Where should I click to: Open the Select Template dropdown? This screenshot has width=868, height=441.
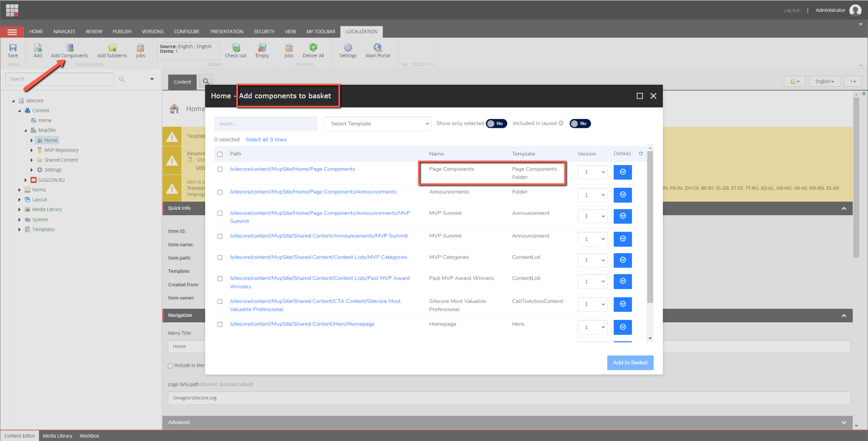tap(378, 124)
